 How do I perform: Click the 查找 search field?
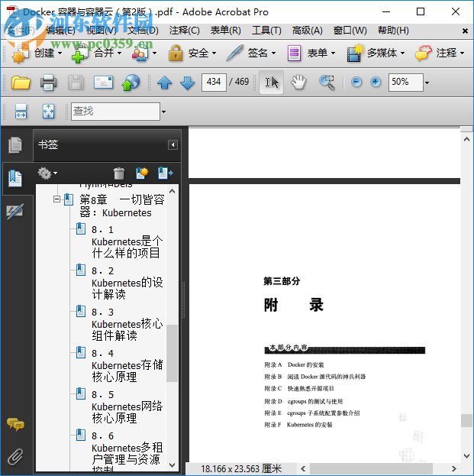(115, 112)
